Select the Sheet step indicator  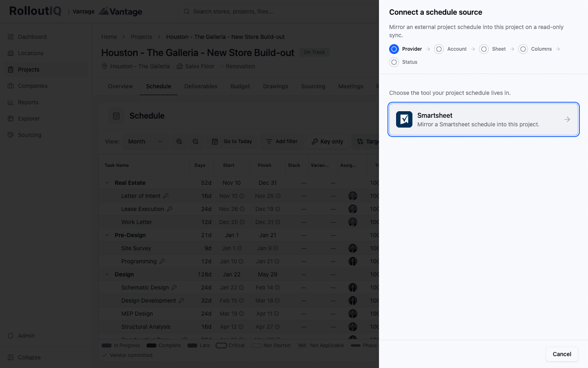click(492, 49)
